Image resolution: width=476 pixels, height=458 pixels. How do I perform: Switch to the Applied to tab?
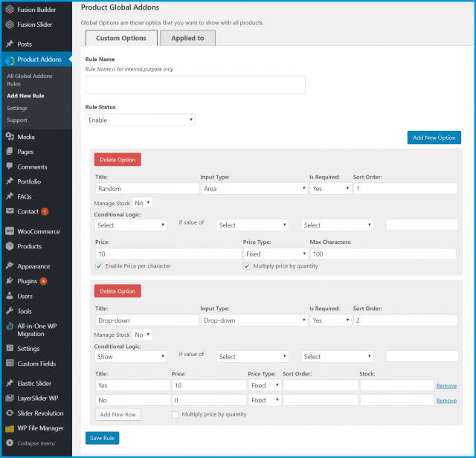click(x=187, y=38)
